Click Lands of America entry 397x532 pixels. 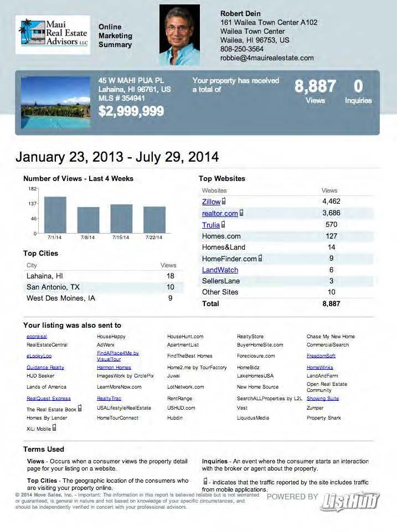(47, 387)
